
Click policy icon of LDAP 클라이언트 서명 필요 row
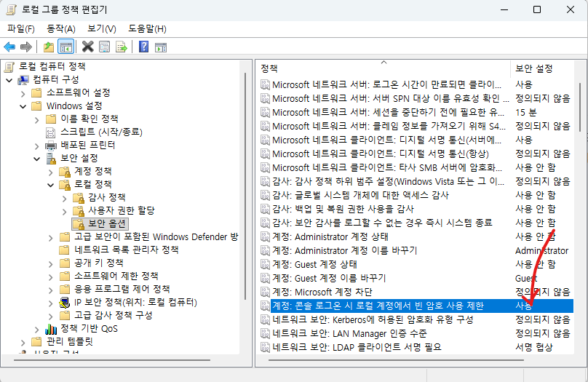coord(265,348)
